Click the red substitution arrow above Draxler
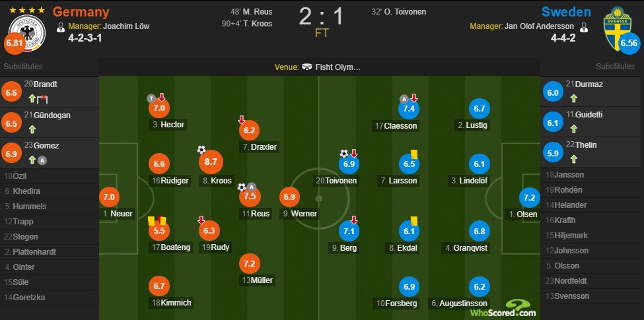 click(242, 120)
